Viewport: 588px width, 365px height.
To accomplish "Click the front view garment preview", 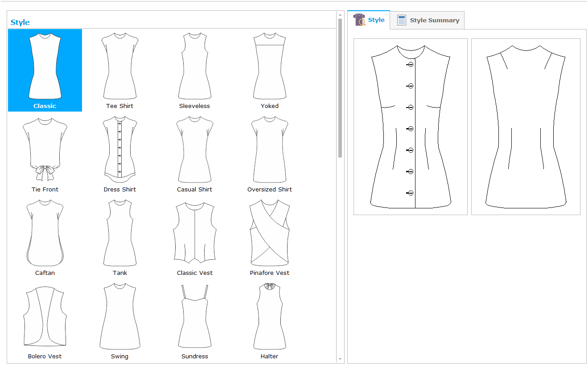I will point(411,127).
